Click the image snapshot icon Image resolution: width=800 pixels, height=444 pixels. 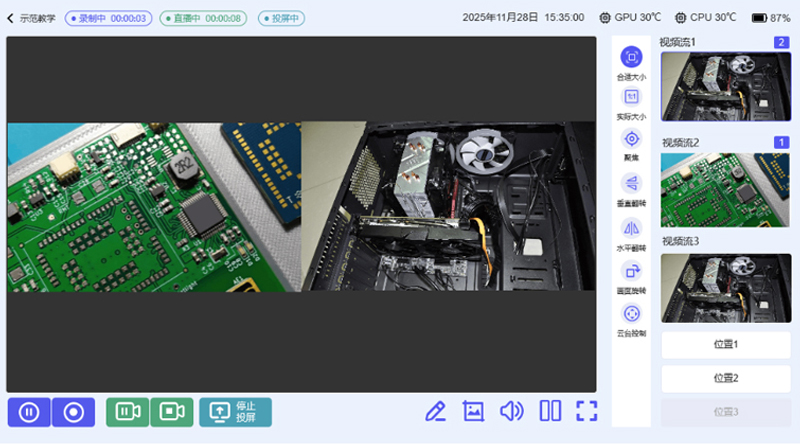click(x=473, y=410)
